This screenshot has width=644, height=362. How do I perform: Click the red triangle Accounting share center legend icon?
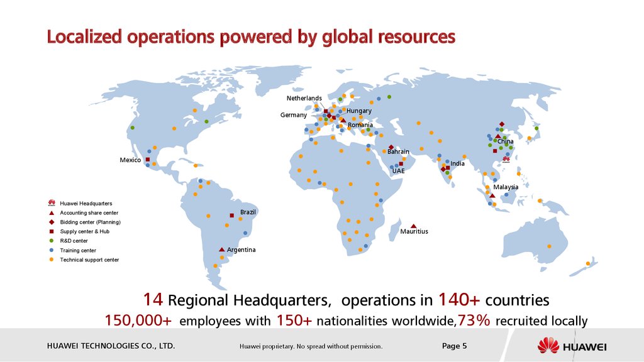pos(52,212)
